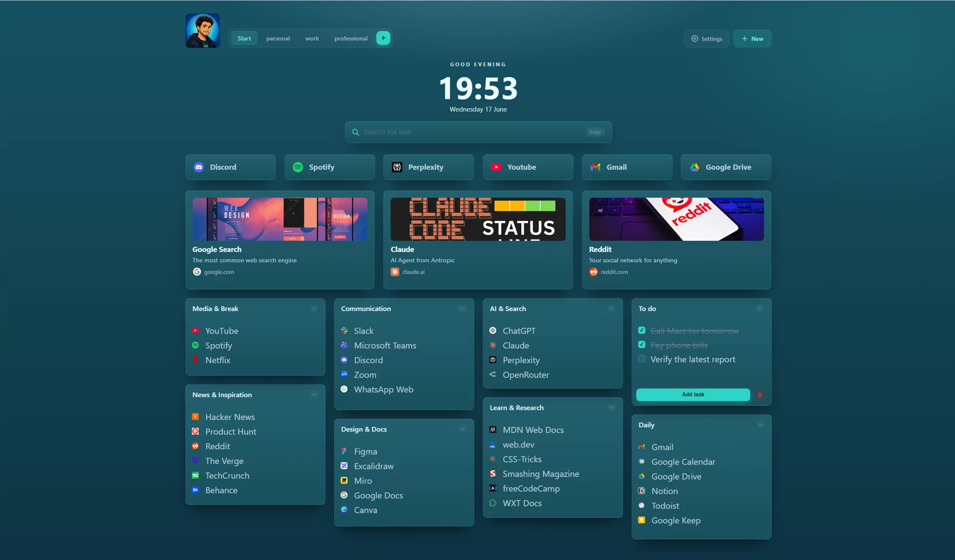Image resolution: width=955 pixels, height=560 pixels.
Task: Uncheck the Pay phone bills task
Action: click(642, 344)
